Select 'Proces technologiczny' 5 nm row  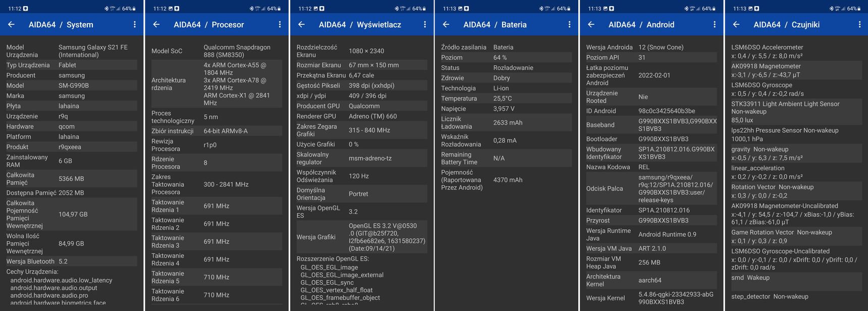coord(216,117)
